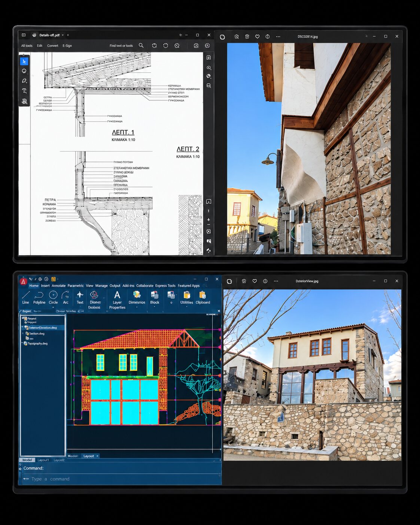
Task: Favorite DSC02814.jpg with the heart icon
Action: tap(257, 37)
